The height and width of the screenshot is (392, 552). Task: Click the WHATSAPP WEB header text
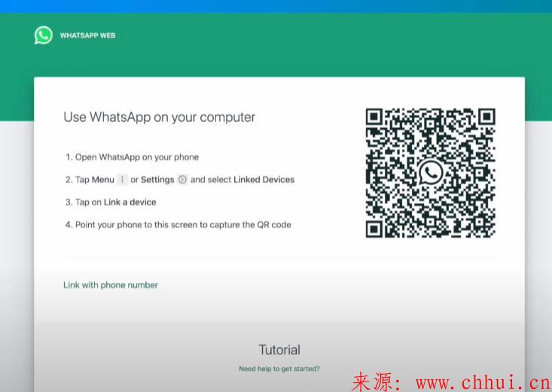(87, 35)
